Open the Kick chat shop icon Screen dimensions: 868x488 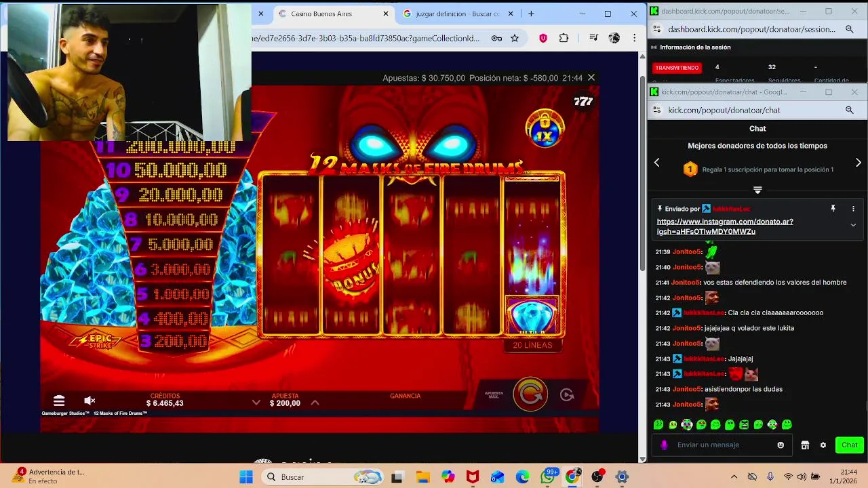pos(805,445)
